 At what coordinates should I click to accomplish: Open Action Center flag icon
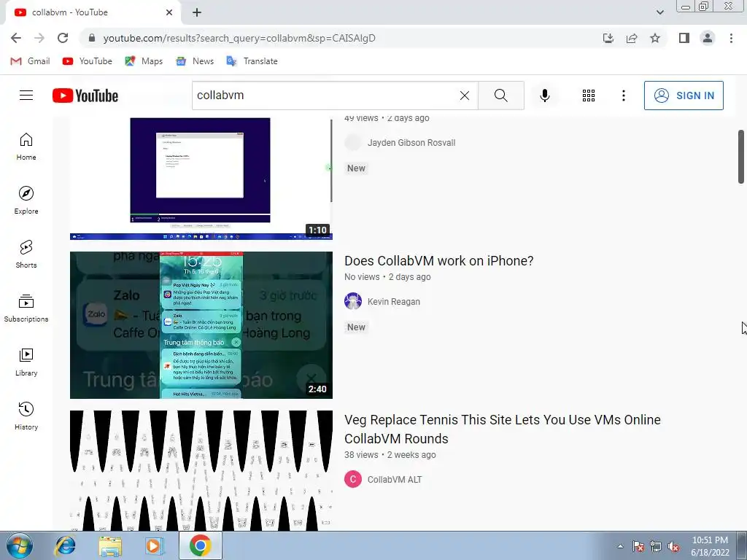[638, 546]
